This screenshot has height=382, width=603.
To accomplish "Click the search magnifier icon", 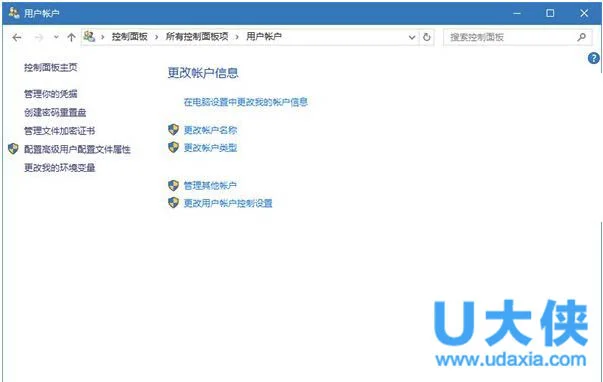I will pyautogui.click(x=581, y=37).
